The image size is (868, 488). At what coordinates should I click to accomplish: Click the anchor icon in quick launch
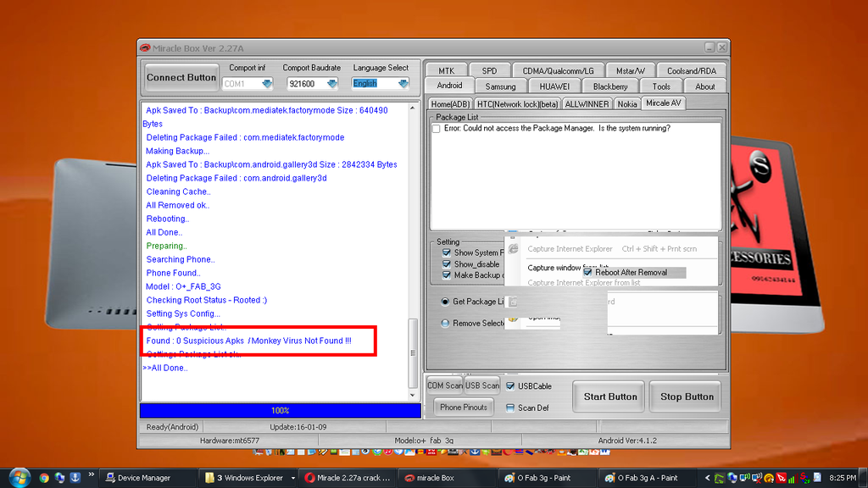(x=75, y=478)
